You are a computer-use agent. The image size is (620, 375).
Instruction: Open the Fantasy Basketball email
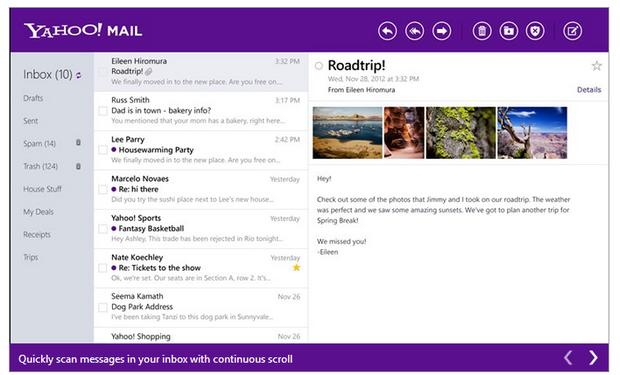coord(201,229)
